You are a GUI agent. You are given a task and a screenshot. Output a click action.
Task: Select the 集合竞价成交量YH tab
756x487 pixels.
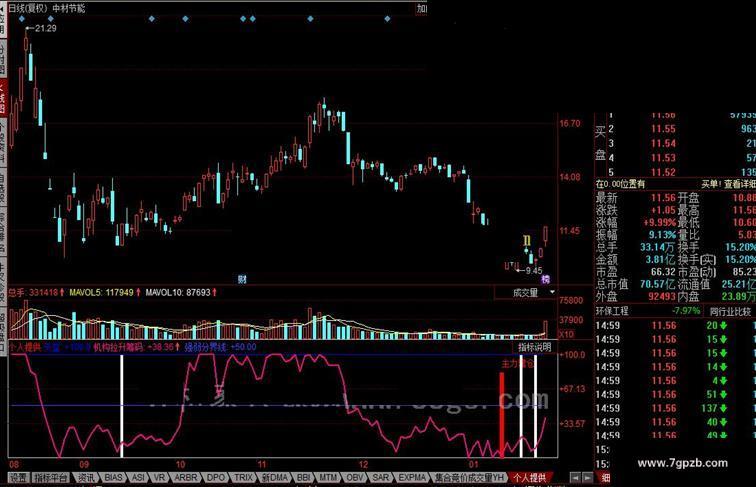tap(469, 477)
